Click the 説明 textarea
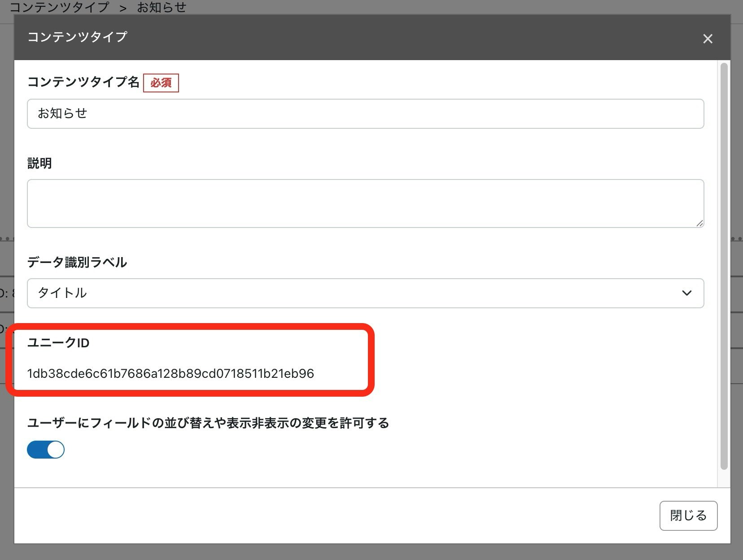 click(365, 203)
